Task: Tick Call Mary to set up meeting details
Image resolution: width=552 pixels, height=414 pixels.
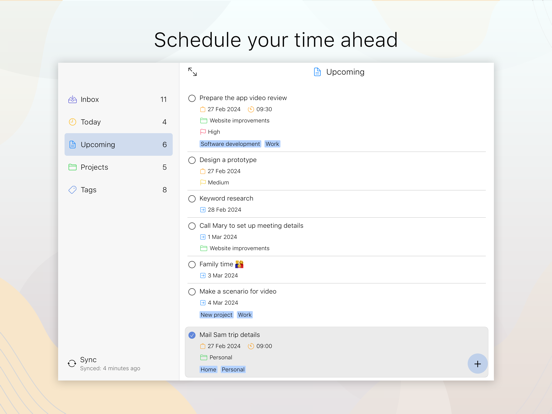Action: [192, 226]
